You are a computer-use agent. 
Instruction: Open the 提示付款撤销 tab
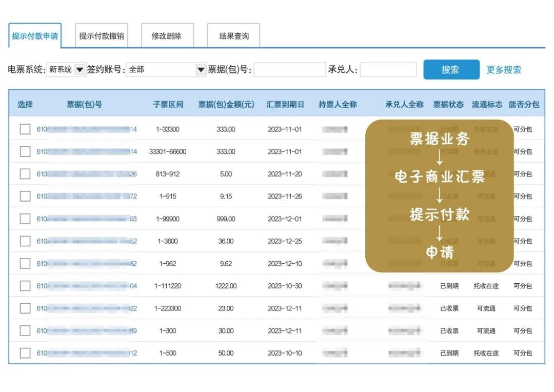(102, 36)
